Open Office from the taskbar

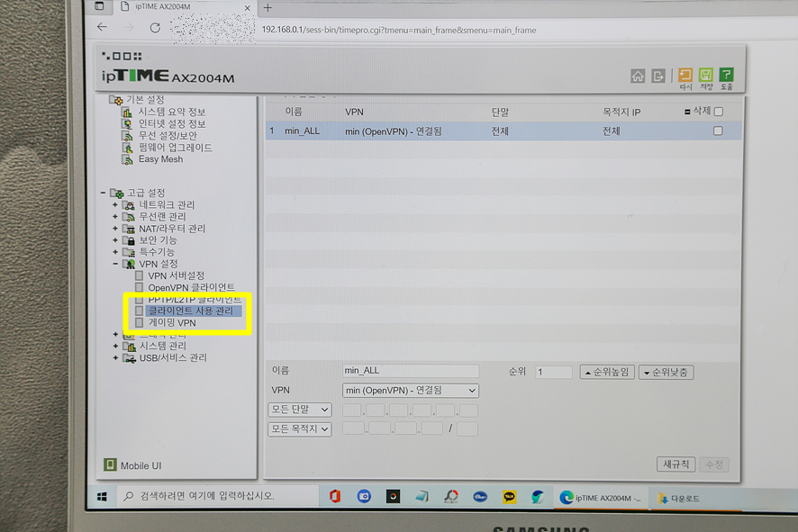pos(334,496)
